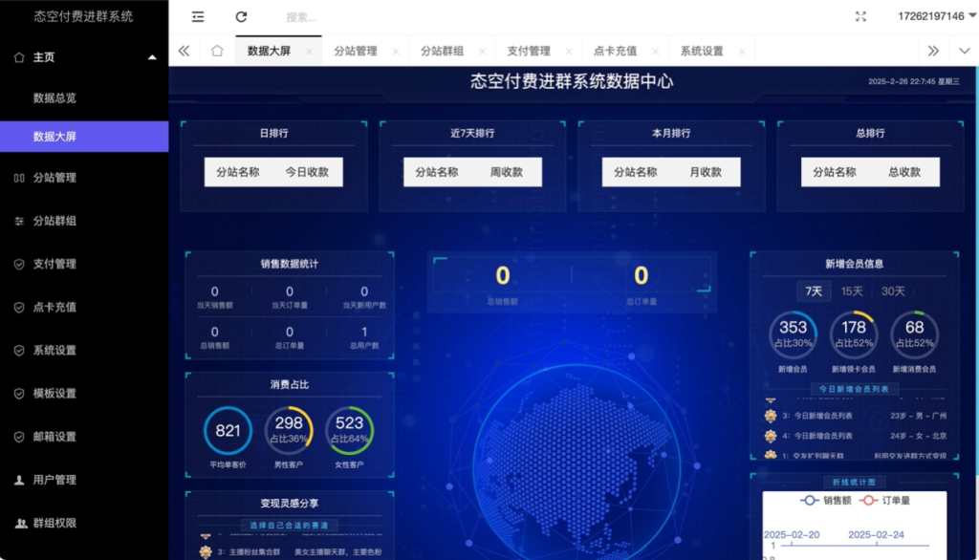This screenshot has height=560, width=979.
Task: Click the 分站管理 sidebar icon
Action: 19,178
